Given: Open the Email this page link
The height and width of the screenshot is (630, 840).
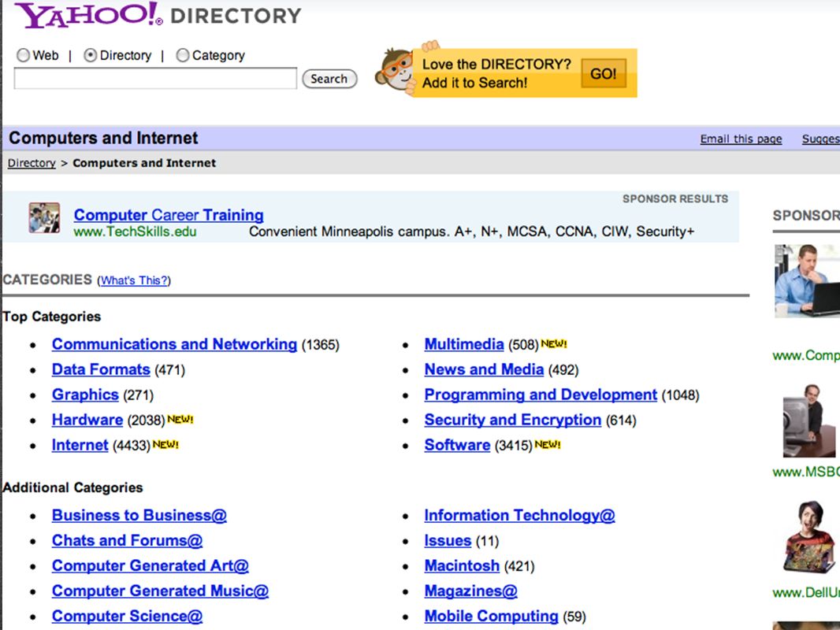Looking at the screenshot, I should pyautogui.click(x=741, y=139).
